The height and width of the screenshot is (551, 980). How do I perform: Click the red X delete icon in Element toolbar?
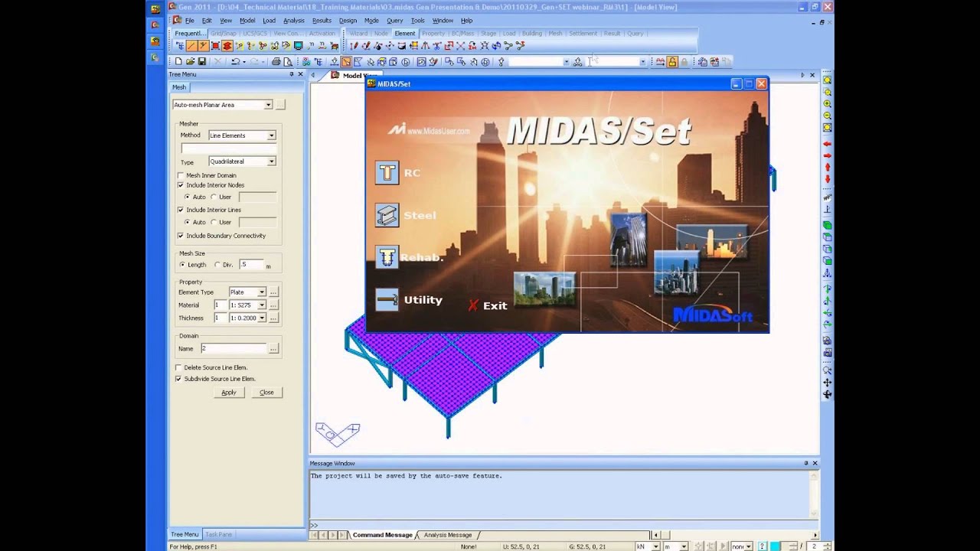tap(460, 46)
